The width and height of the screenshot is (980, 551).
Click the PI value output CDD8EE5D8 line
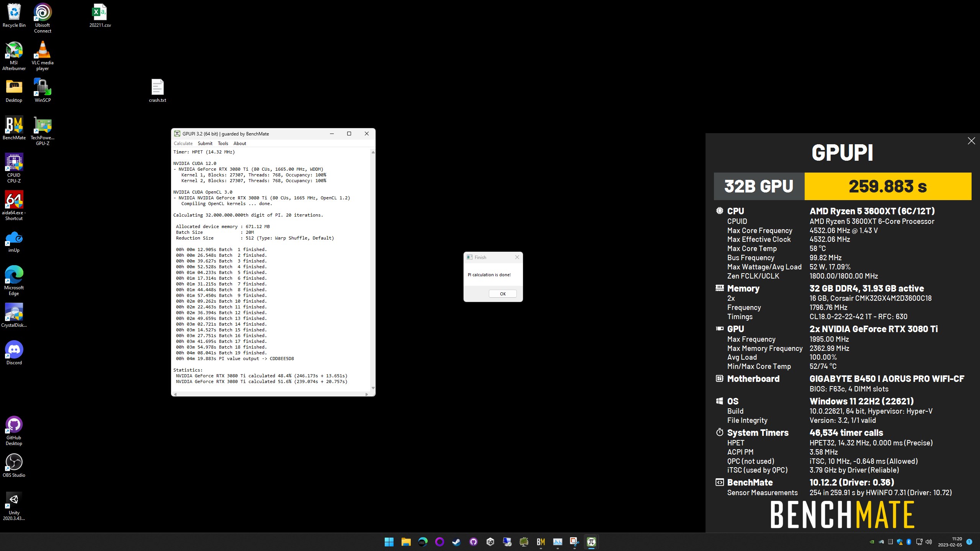235,359
